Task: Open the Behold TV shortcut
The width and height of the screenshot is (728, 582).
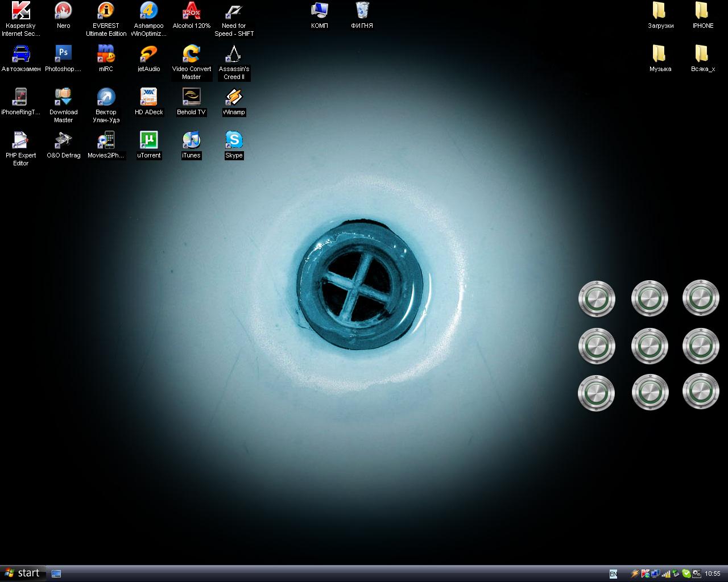Action: coord(191,97)
